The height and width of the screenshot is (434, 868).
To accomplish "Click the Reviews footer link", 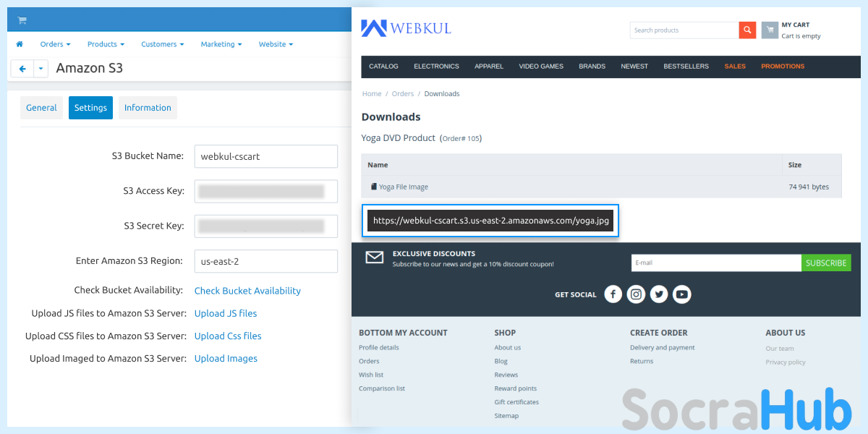I will pos(506,375).
